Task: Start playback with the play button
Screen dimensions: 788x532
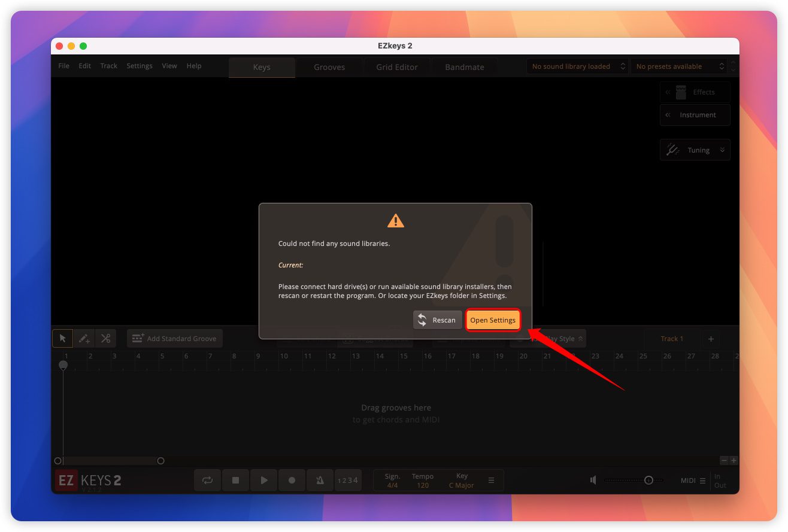Action: 264,480
